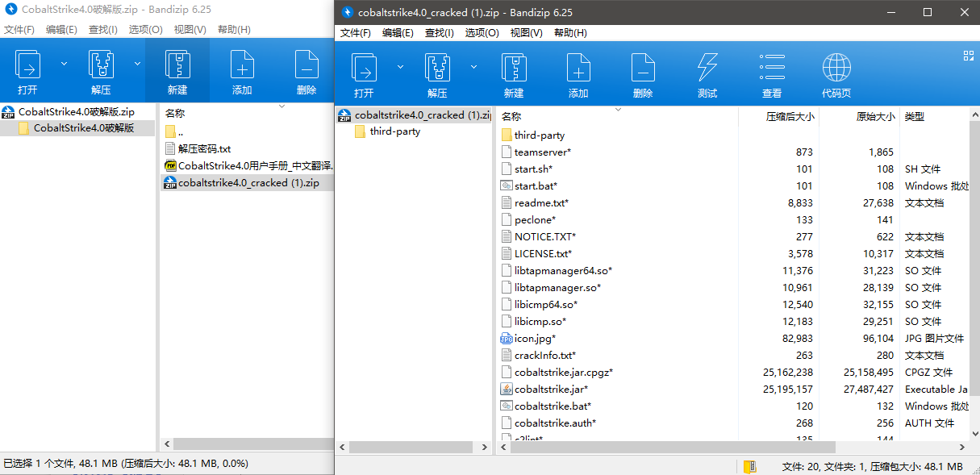This screenshot has width=980, height=475.
Task: Click New (新建) icon in back window
Action: click(177, 65)
